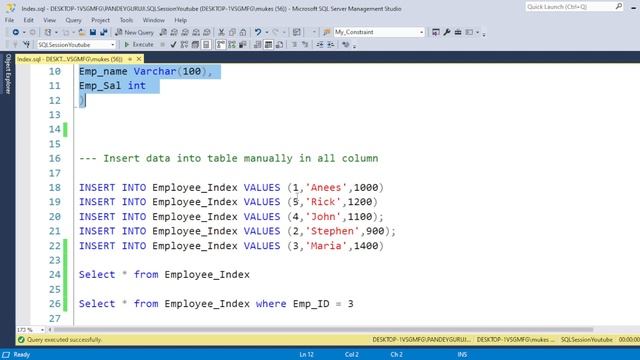This screenshot has width=640, height=360.
Task: Open the Navigate Backward history dropdown
Action: coord(24,32)
